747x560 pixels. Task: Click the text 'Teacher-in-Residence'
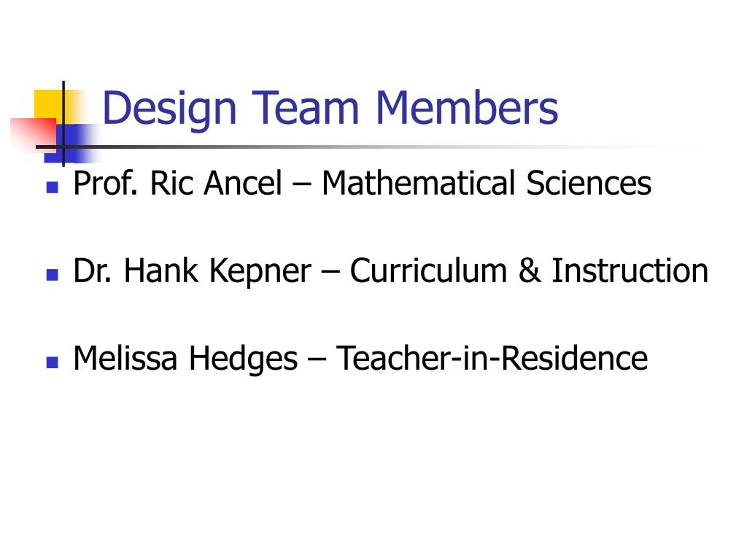point(492,358)
